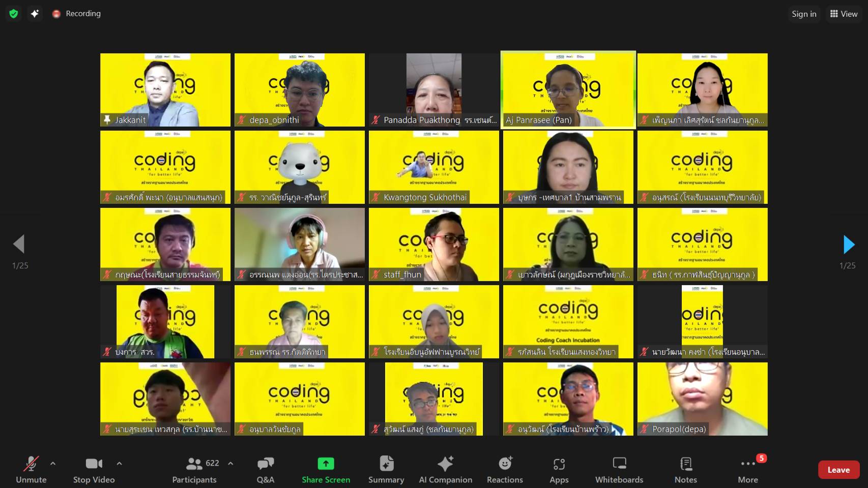
Task: Unmute the microphone
Action: 31,469
